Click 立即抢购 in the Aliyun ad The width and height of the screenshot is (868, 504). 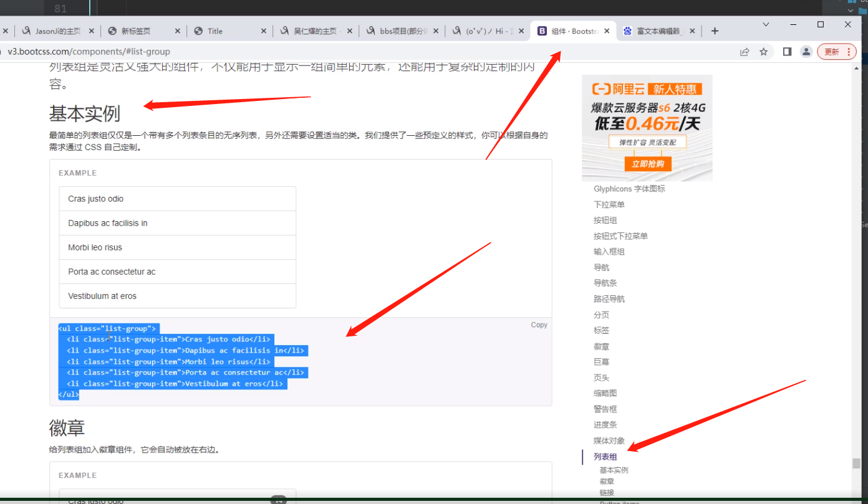pyautogui.click(x=648, y=164)
